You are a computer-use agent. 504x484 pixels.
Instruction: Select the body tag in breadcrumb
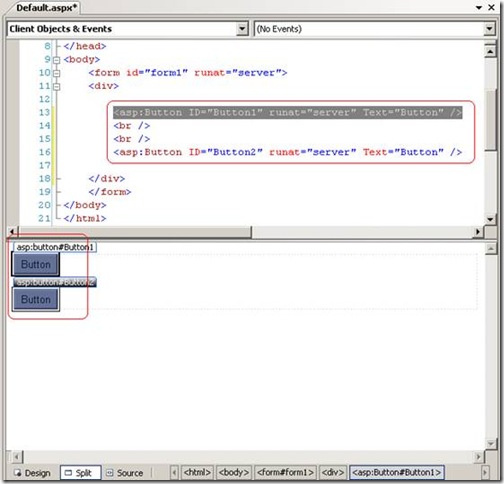click(233, 472)
